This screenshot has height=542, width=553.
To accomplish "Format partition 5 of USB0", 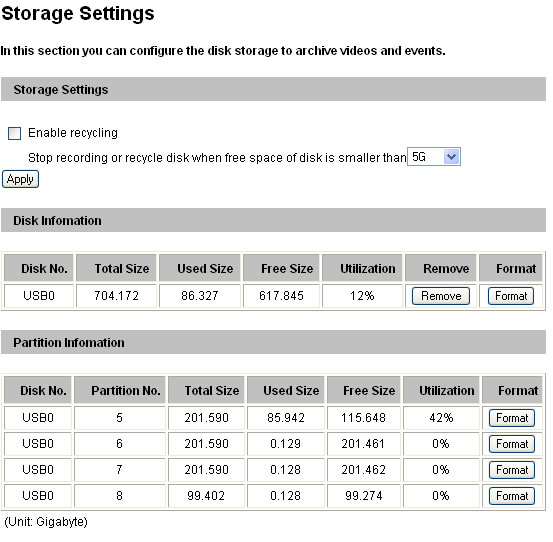I will [x=512, y=418].
